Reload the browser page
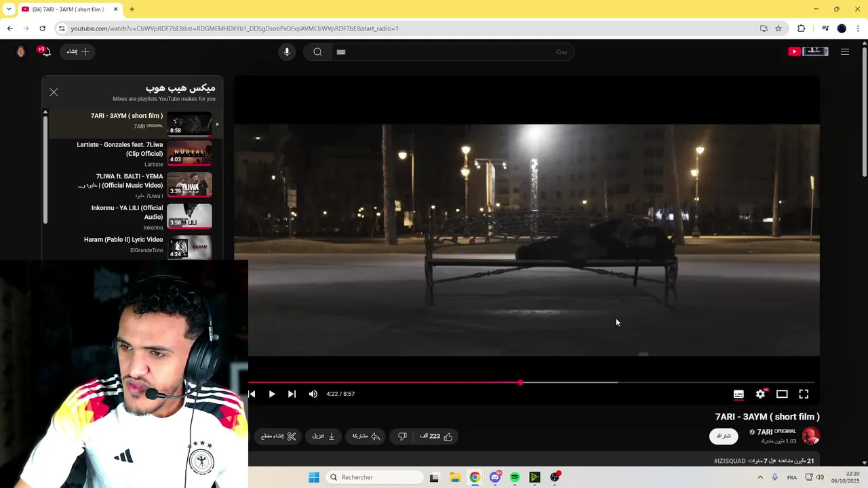The width and height of the screenshot is (868, 488). [42, 28]
